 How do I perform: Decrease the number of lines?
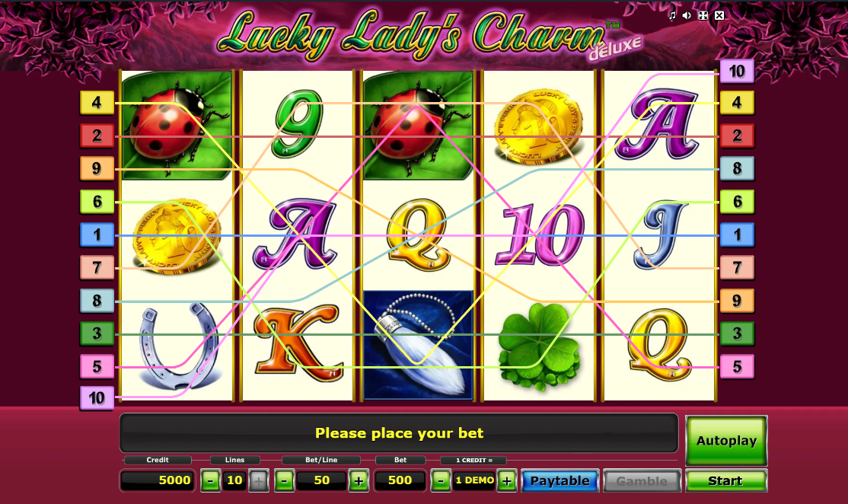pos(210,480)
